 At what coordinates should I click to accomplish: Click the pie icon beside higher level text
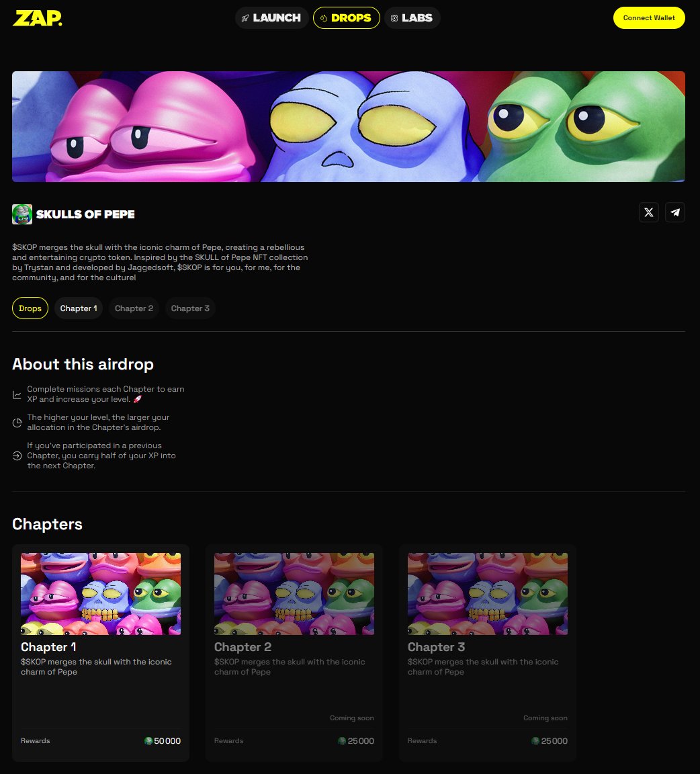point(17,423)
